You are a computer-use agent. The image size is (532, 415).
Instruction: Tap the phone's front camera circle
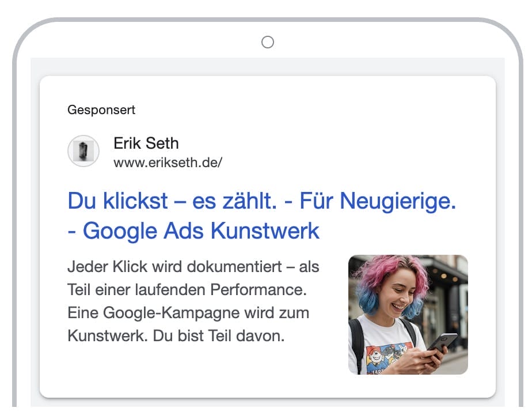click(x=267, y=42)
